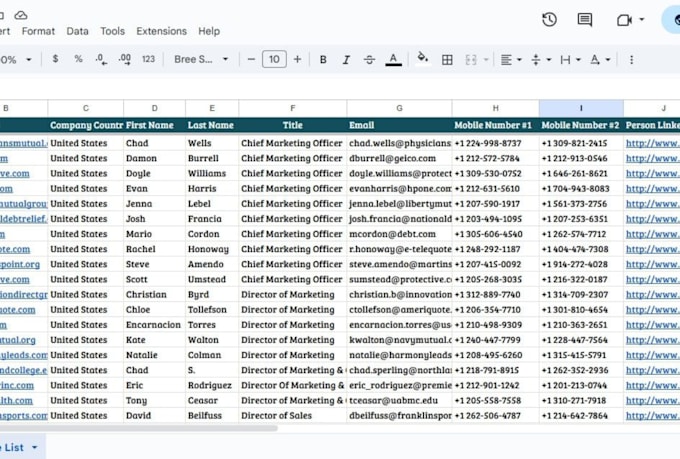Click the cloud saved status icon
Viewport: 680px width, 459px height.
click(20, 16)
